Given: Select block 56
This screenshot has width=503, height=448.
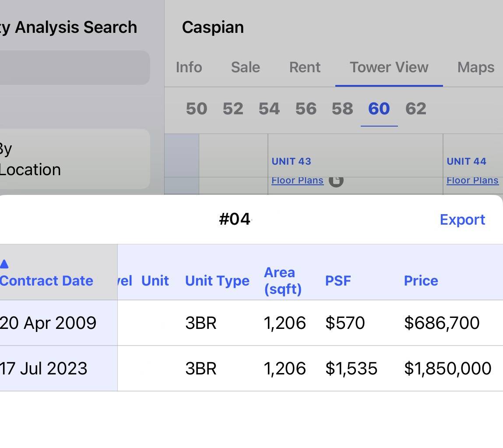Looking at the screenshot, I should (x=306, y=109).
